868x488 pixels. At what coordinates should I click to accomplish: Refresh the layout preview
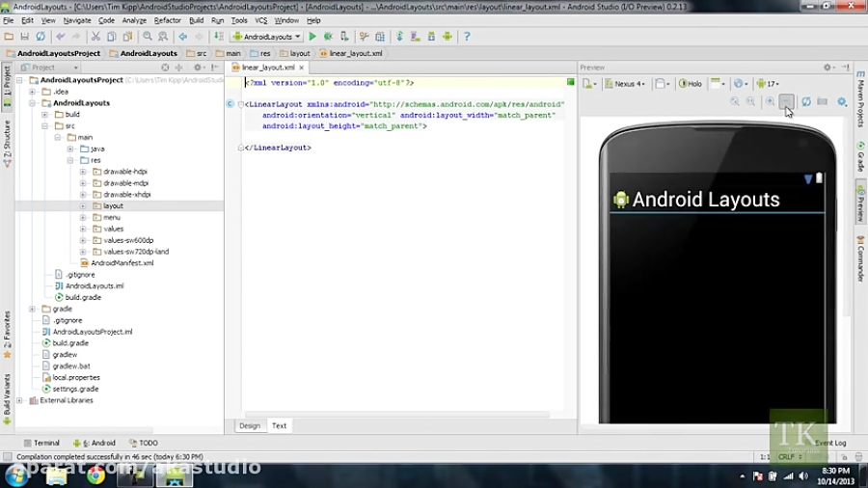tap(806, 101)
